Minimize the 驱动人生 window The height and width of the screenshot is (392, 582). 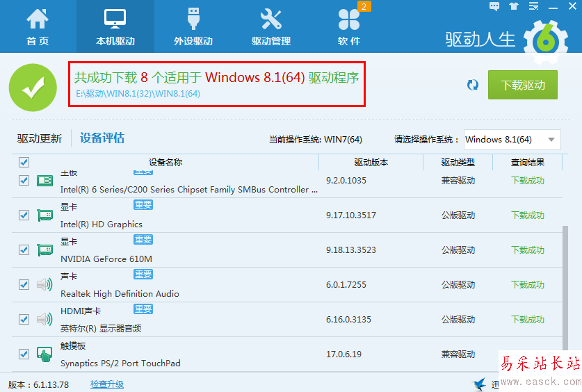(x=553, y=7)
